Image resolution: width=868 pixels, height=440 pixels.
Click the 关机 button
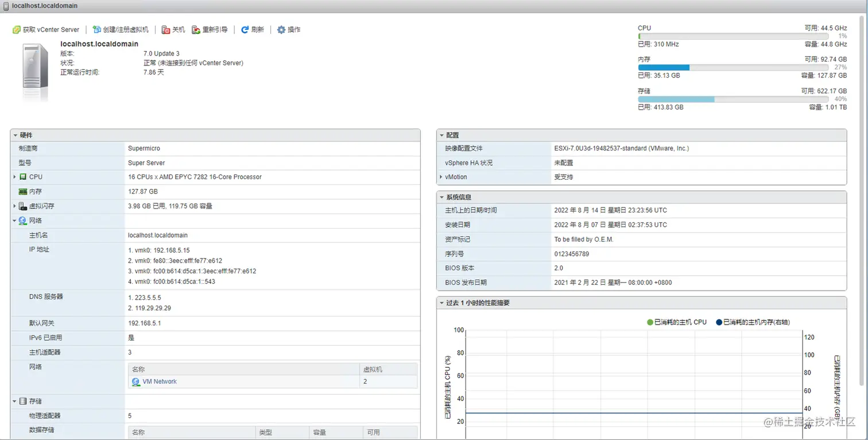(173, 30)
